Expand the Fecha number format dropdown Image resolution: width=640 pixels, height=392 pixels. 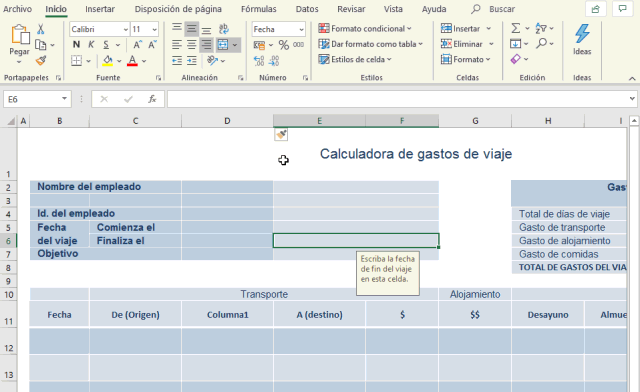[x=301, y=29]
